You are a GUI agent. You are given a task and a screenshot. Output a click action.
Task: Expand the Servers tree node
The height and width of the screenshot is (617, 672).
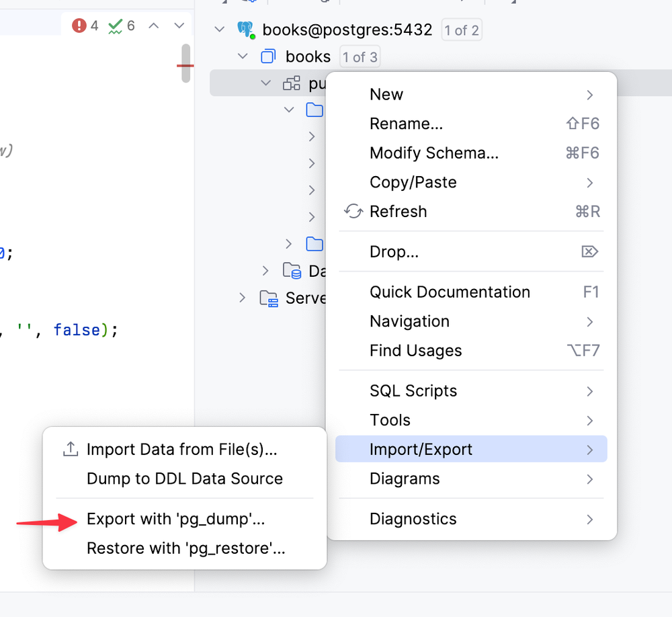pos(241,298)
